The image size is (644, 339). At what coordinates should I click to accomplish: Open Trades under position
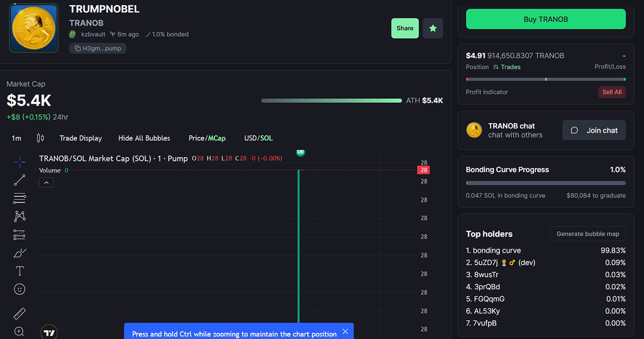pos(507,67)
